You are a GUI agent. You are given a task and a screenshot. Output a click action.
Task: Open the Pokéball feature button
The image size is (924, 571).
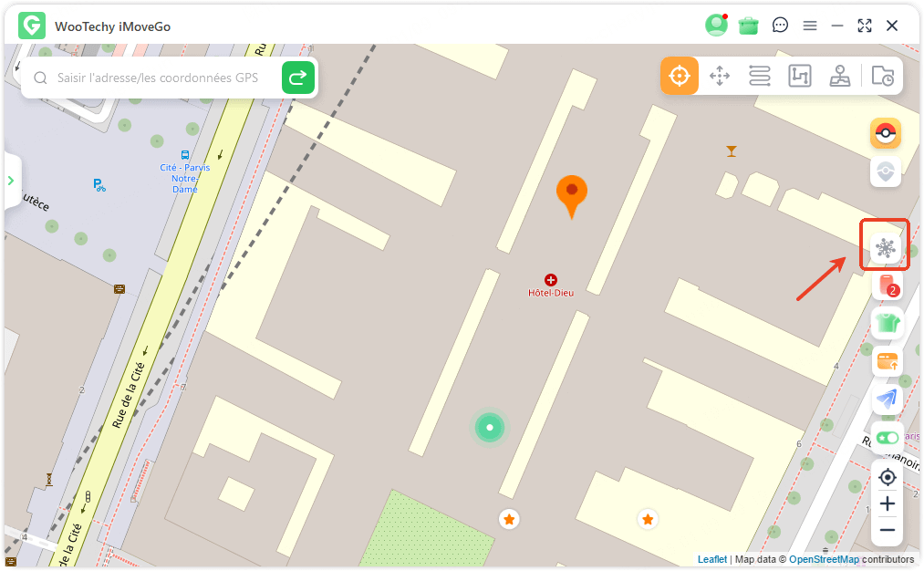pos(885,134)
